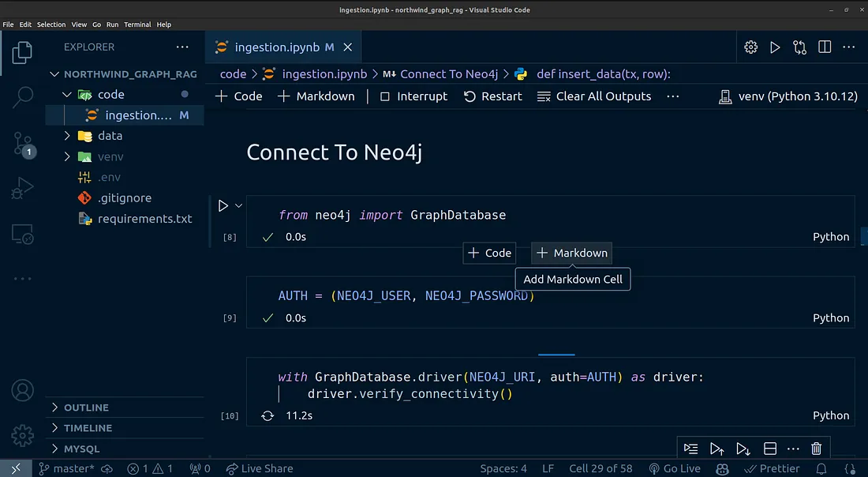
Task: Expand the MYSQL section
Action: [125, 449]
